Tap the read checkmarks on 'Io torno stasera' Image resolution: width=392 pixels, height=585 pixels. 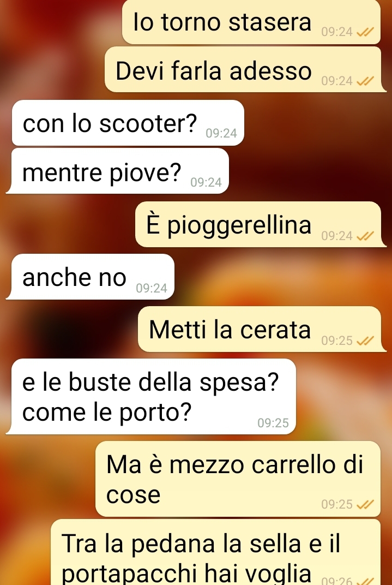pyautogui.click(x=365, y=32)
